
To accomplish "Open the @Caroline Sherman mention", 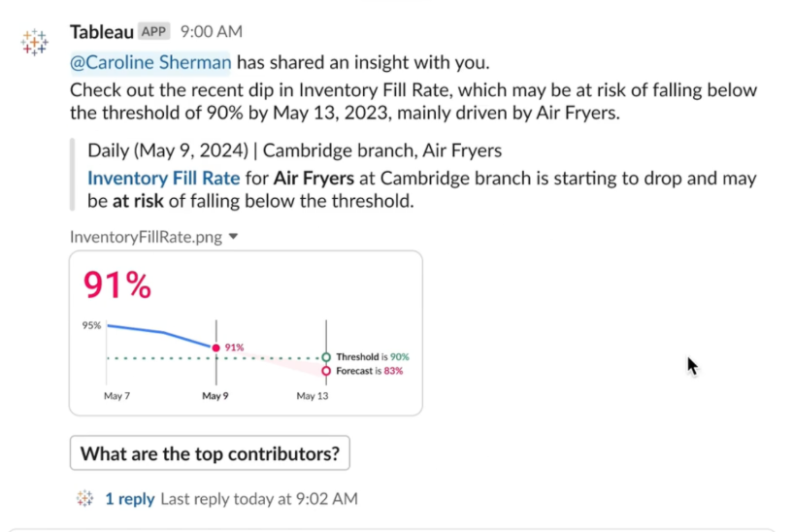I will [x=150, y=62].
